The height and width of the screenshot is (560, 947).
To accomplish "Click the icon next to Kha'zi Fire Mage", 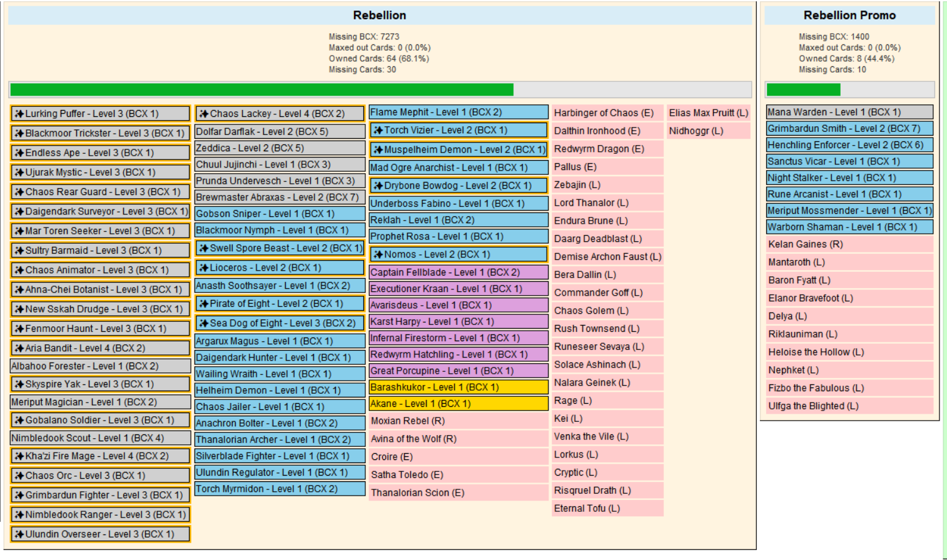I will (19, 456).
